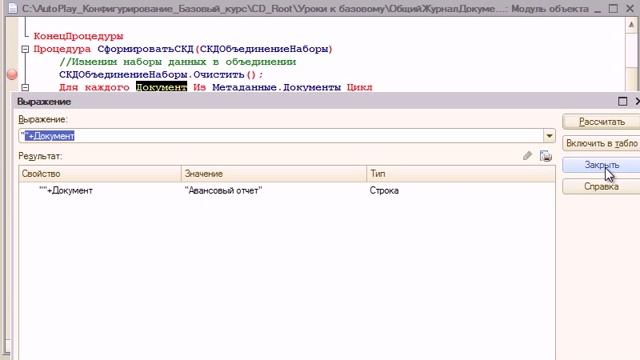
Task: Maximize the Выражение dialog
Action: pos(622,101)
